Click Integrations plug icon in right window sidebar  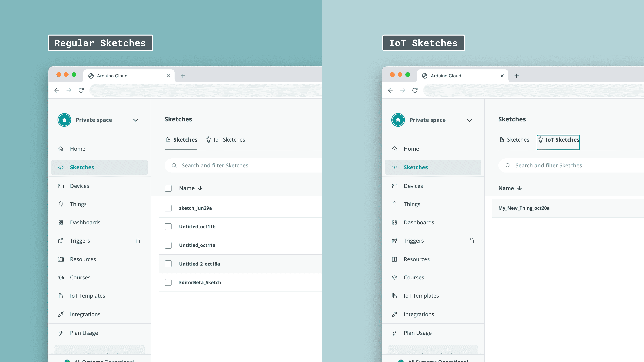(394, 314)
